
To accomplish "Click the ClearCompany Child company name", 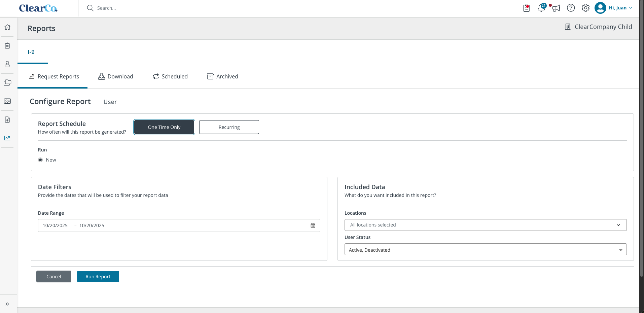I will 603,27.
